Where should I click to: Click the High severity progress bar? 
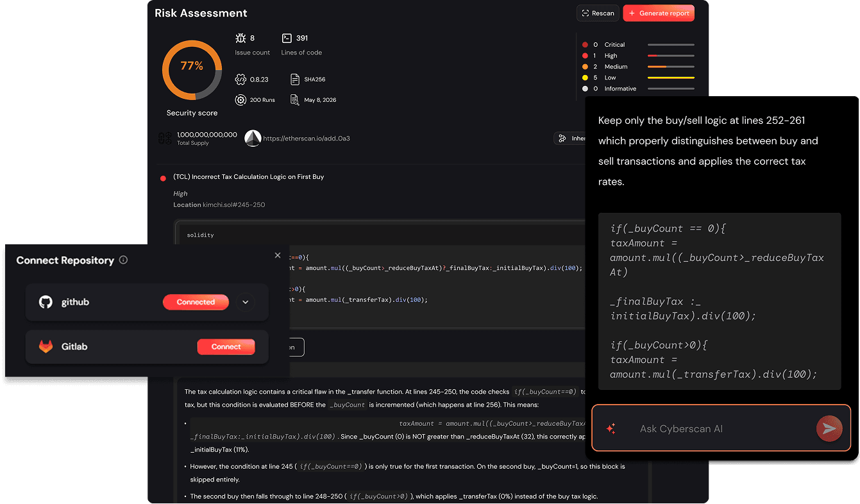pyautogui.click(x=671, y=56)
